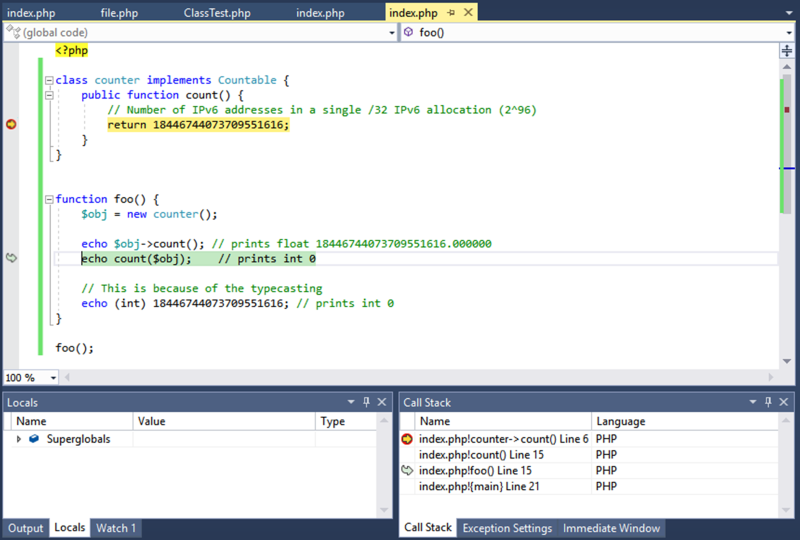Pin the Locals panel
The width and height of the screenshot is (800, 540).
pyautogui.click(x=366, y=402)
